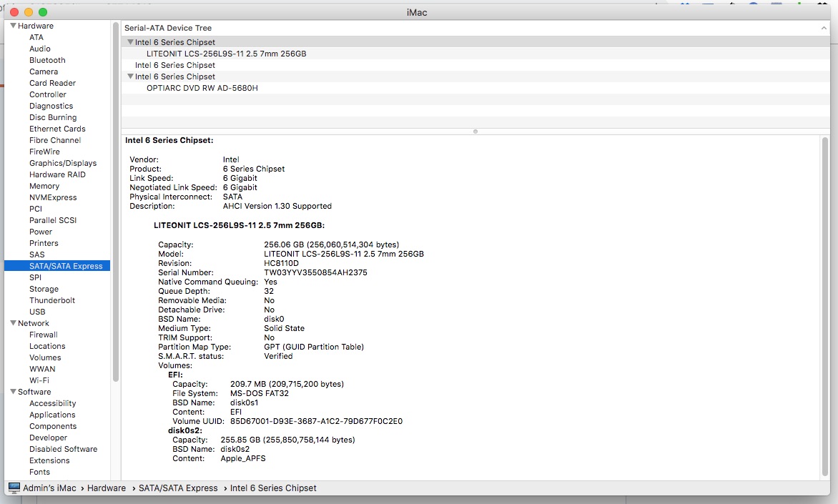Viewport: 838px width, 504px height.
Task: Select Thunderbolt entry
Action: click(x=52, y=300)
